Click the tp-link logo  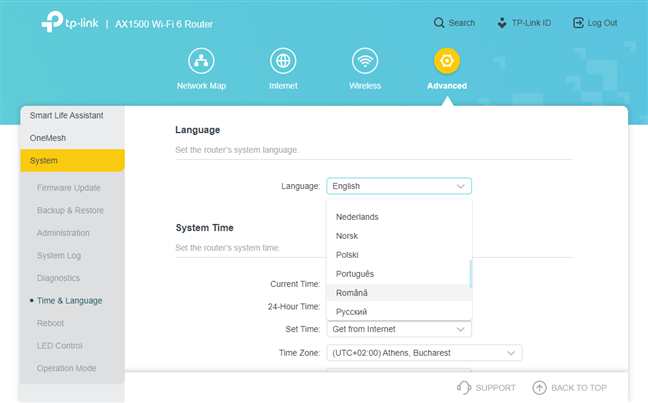click(x=70, y=21)
